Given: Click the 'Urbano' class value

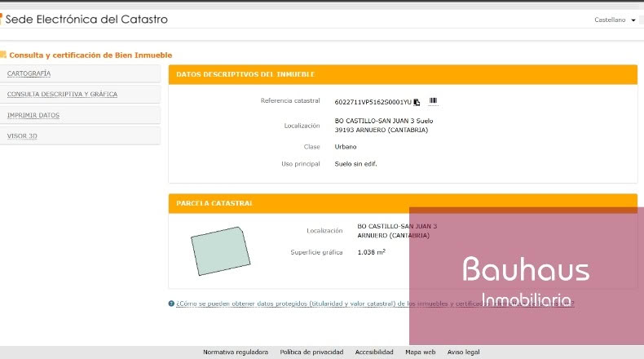Looking at the screenshot, I should click(x=346, y=147).
